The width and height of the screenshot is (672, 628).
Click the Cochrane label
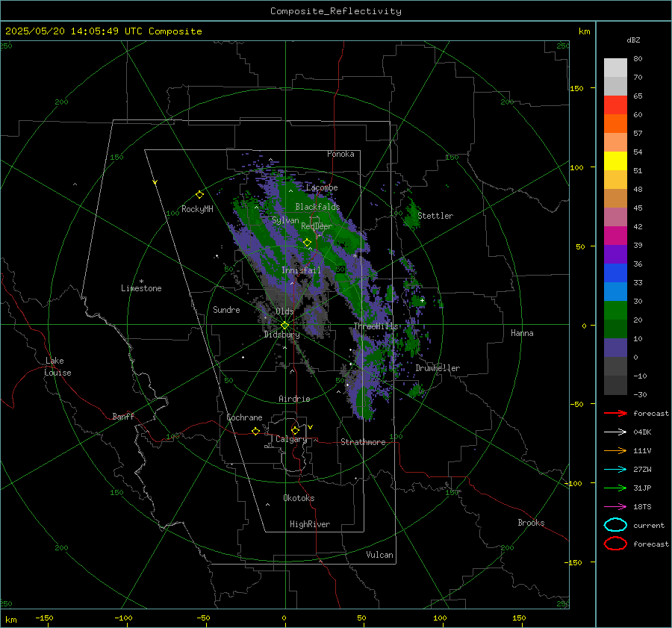click(244, 417)
